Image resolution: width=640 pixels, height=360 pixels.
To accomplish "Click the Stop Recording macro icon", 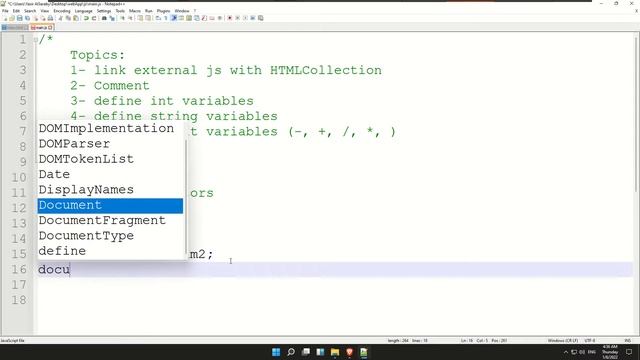I will (238, 18).
